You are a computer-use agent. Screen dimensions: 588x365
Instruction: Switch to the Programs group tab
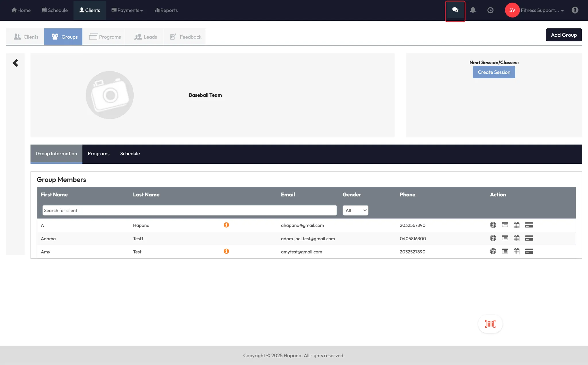pos(98,154)
